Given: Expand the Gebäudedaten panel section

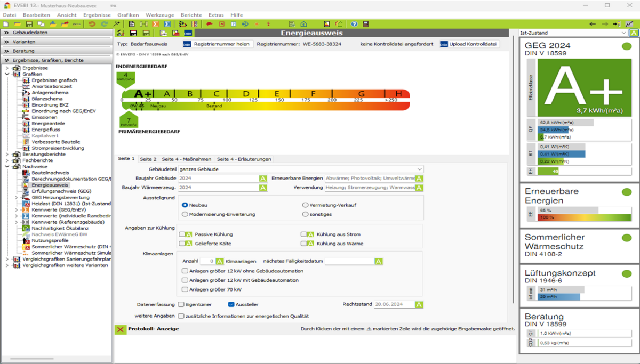Looking at the screenshot, I should [57, 32].
